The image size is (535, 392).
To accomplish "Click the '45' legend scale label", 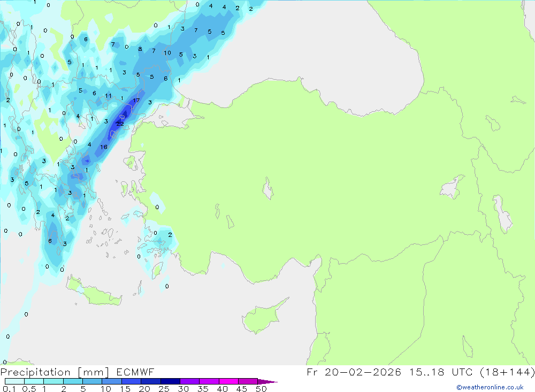I will click(x=242, y=389).
